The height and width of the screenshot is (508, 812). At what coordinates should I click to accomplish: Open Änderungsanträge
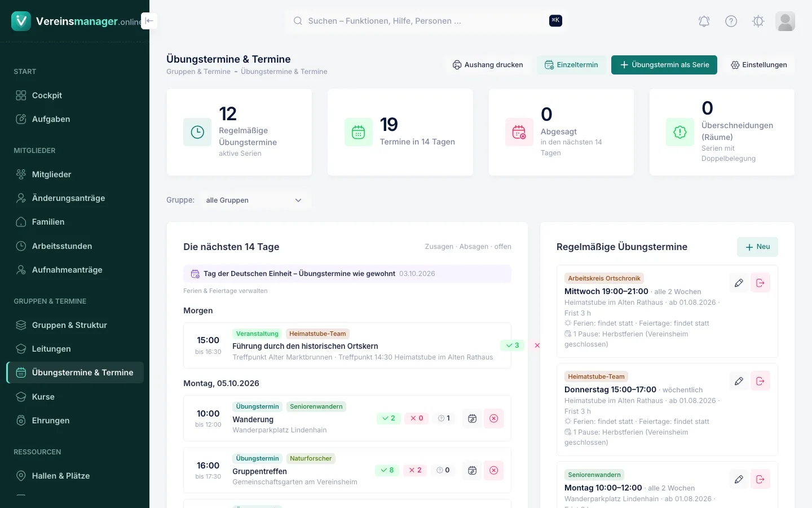[75, 198]
